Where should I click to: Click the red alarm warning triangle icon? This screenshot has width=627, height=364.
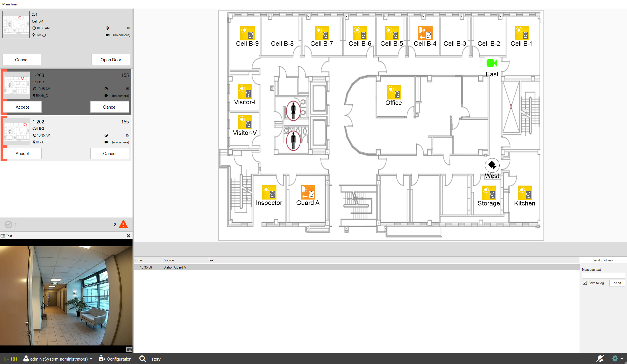123,225
